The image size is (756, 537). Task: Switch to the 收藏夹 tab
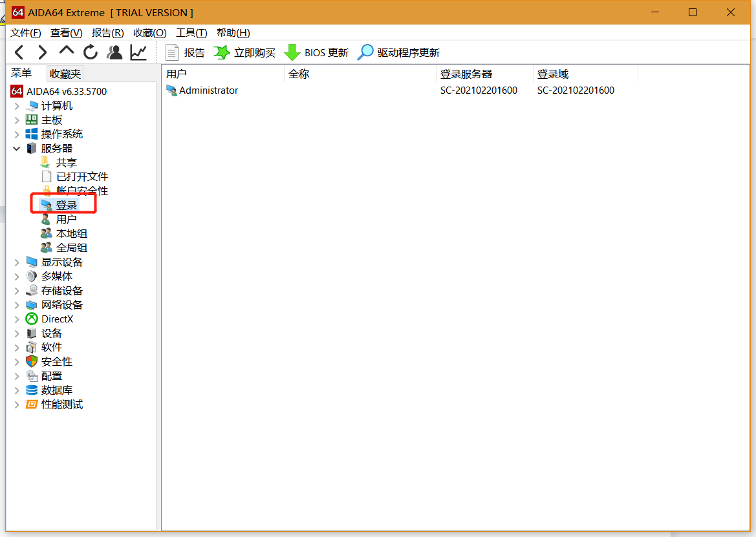[65, 74]
